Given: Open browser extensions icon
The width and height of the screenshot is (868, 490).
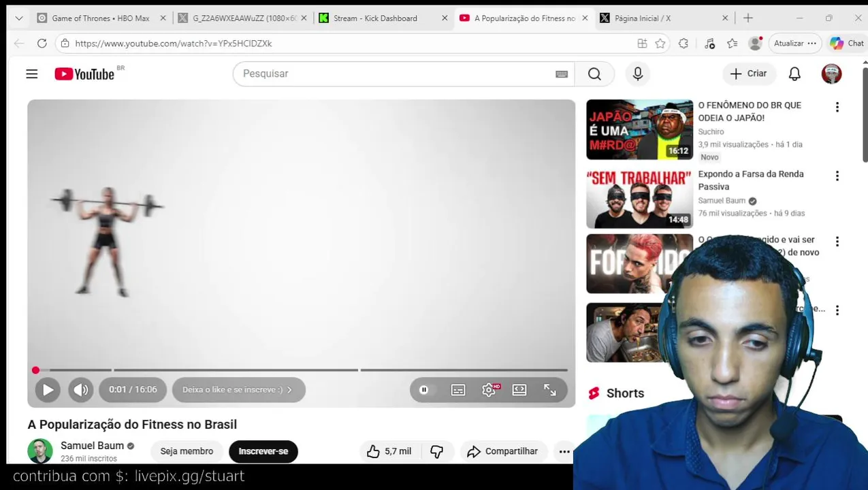Looking at the screenshot, I should click(x=684, y=44).
